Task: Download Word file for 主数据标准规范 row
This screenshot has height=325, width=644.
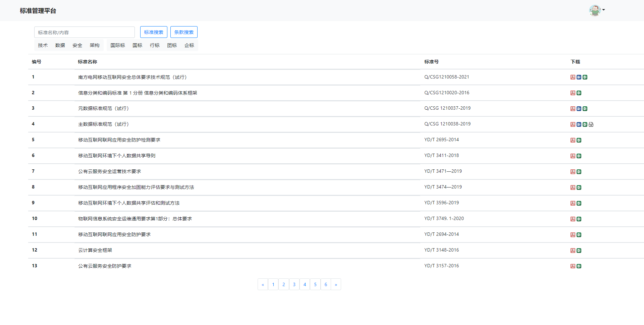Action: (x=579, y=124)
